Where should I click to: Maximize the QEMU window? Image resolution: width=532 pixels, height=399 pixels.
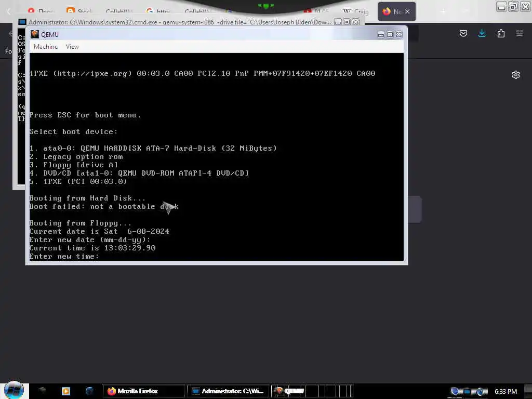[x=390, y=35]
